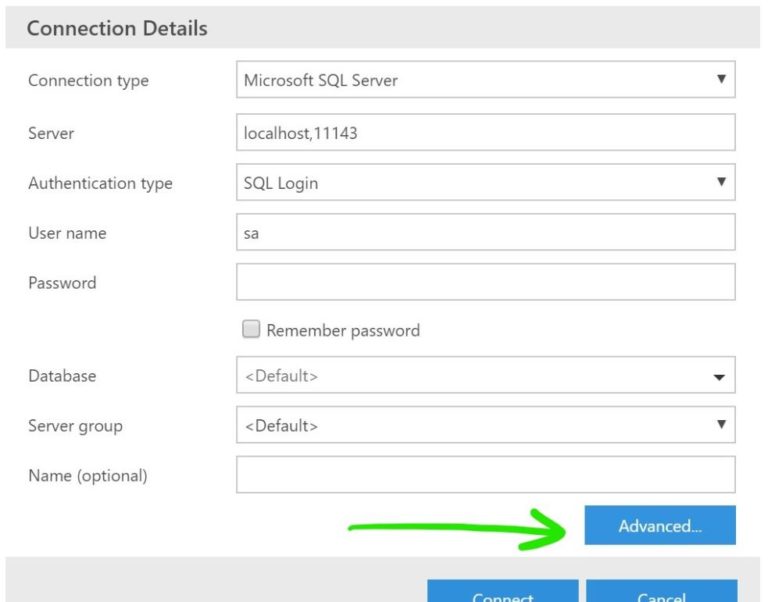This screenshot has height=602, width=768.
Task: Open the Server group '<Default>' selector
Action: coord(470,425)
